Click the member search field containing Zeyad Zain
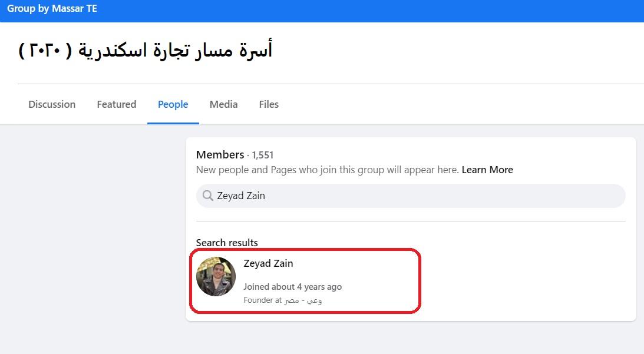644x354 pixels. (x=412, y=196)
